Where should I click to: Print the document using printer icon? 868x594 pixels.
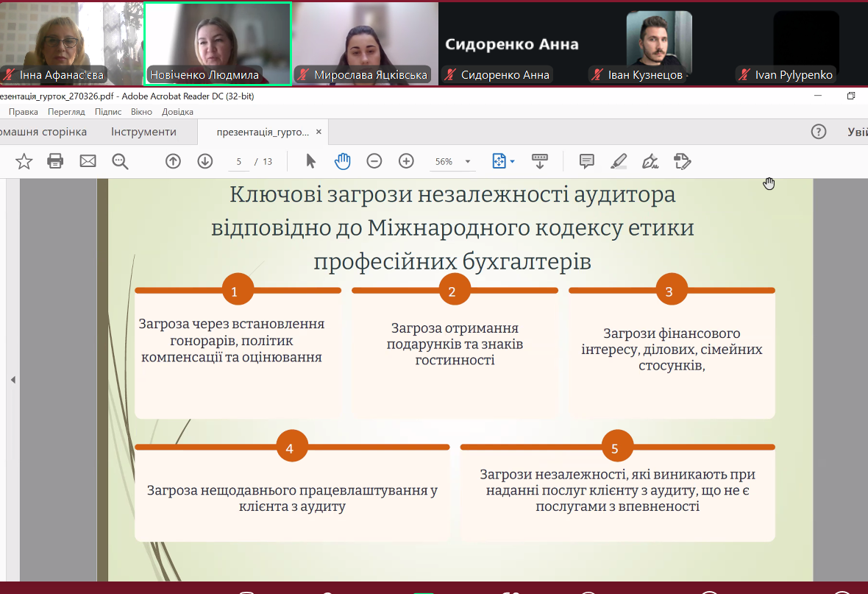click(55, 161)
